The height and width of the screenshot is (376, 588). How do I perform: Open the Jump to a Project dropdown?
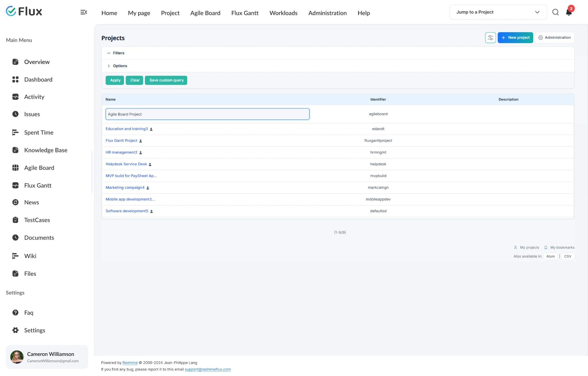498,12
